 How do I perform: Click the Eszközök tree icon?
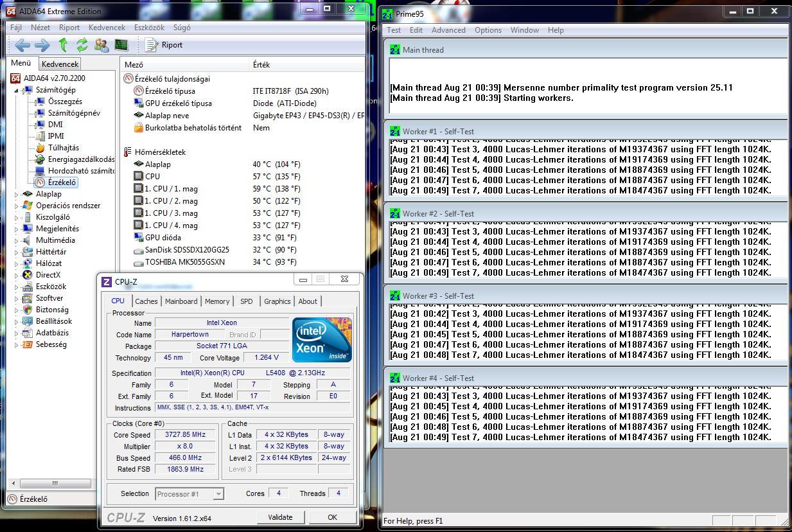28,287
